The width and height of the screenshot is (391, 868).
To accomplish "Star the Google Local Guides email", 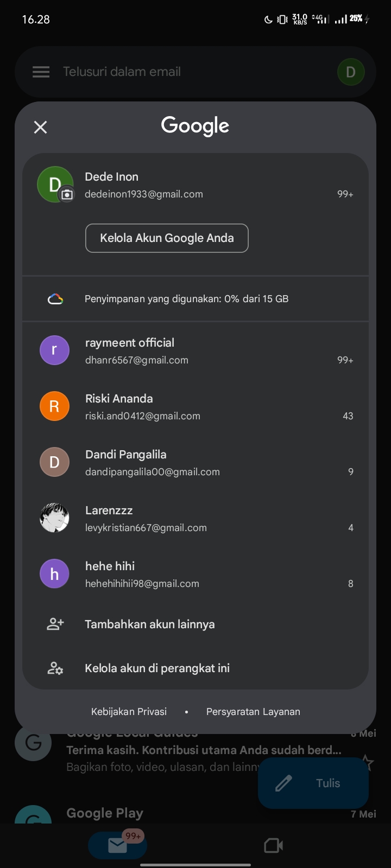I will (368, 763).
